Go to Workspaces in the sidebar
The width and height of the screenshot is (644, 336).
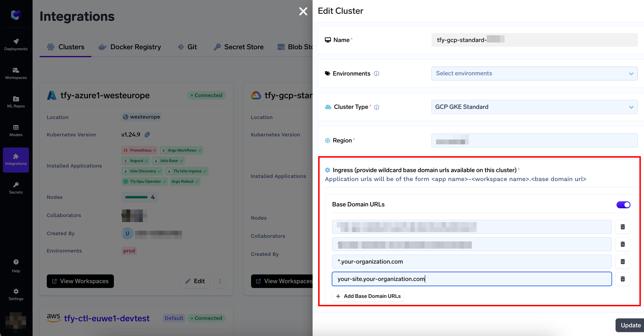tap(16, 73)
